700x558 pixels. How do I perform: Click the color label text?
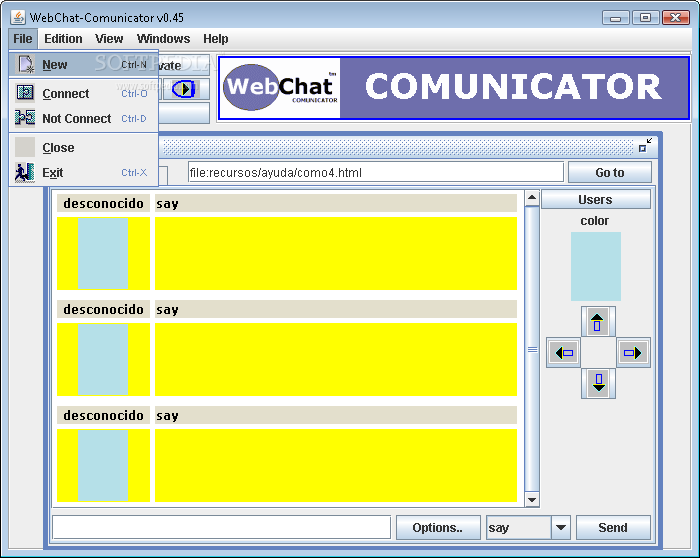(595, 221)
